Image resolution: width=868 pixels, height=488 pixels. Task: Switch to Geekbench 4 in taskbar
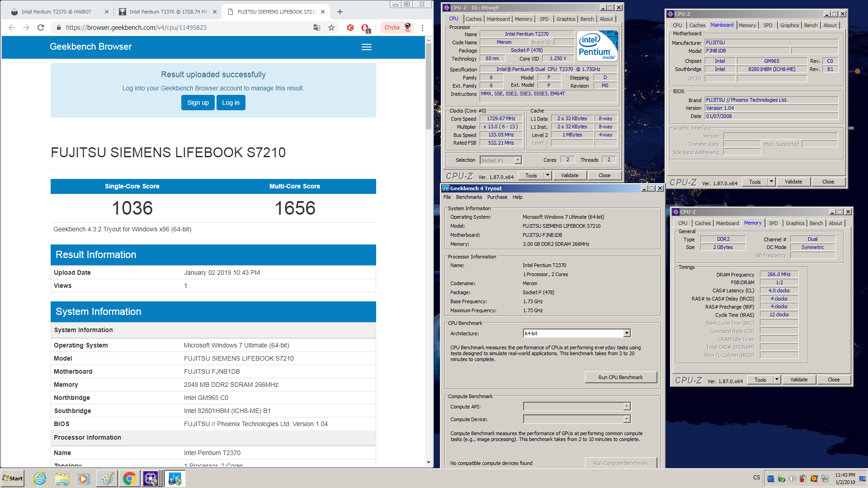[175, 479]
